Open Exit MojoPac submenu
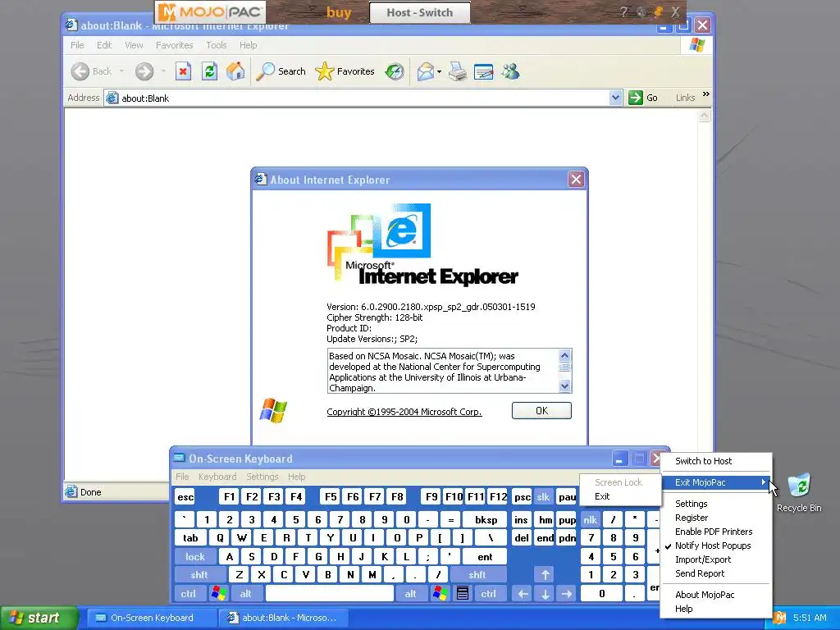 (x=715, y=482)
